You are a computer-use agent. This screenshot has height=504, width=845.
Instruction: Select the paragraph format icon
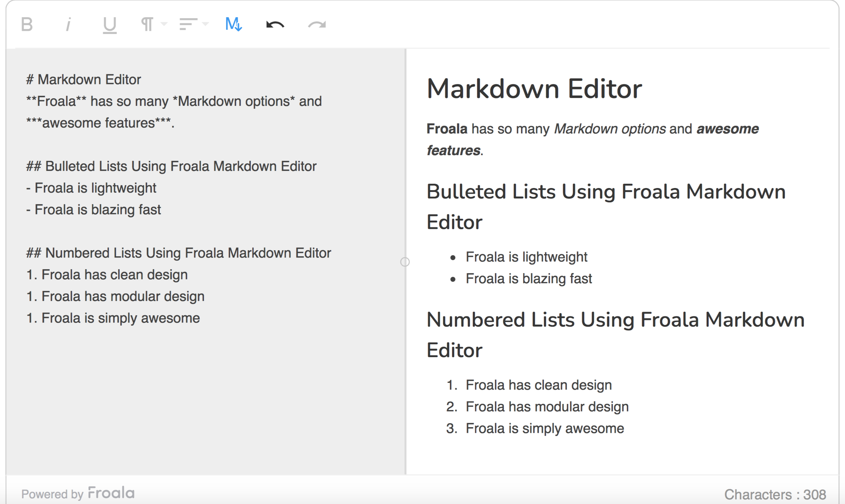[x=147, y=24]
